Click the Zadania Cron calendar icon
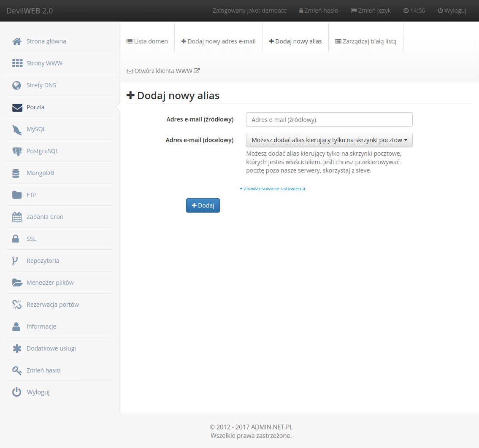The image size is (479, 448). [17, 217]
